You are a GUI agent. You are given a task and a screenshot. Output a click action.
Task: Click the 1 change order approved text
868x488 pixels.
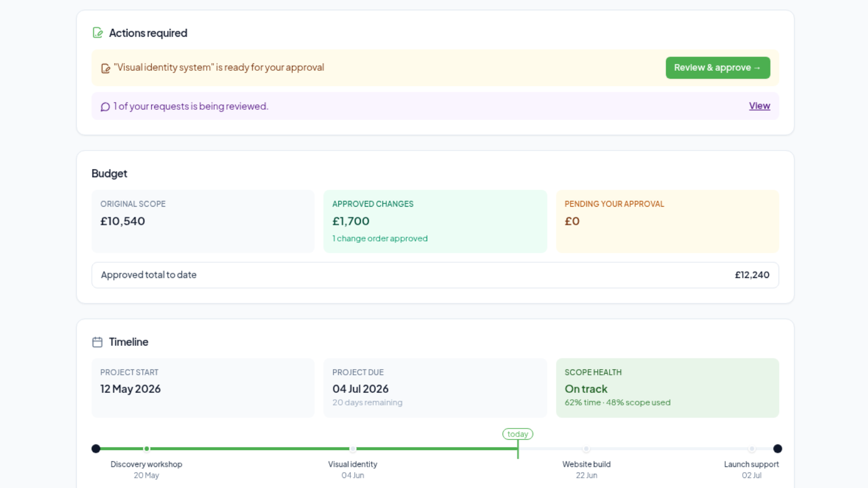pyautogui.click(x=380, y=238)
